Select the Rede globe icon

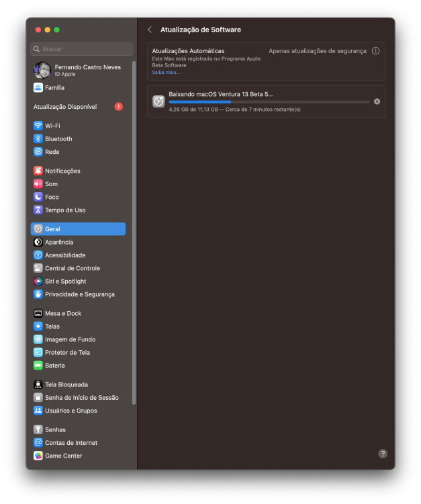pos(38,152)
